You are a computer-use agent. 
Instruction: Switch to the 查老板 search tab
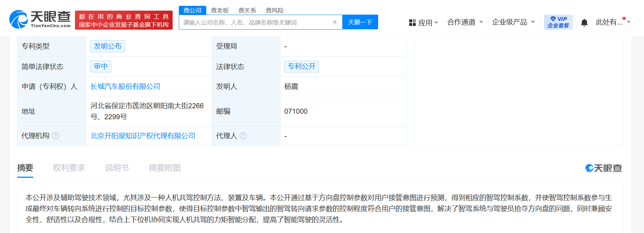click(x=220, y=10)
